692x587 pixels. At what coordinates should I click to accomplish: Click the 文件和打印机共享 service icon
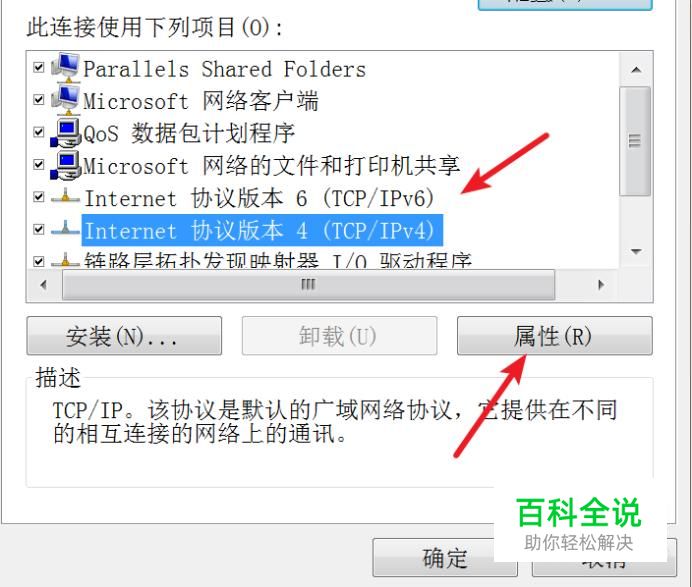[x=66, y=165]
